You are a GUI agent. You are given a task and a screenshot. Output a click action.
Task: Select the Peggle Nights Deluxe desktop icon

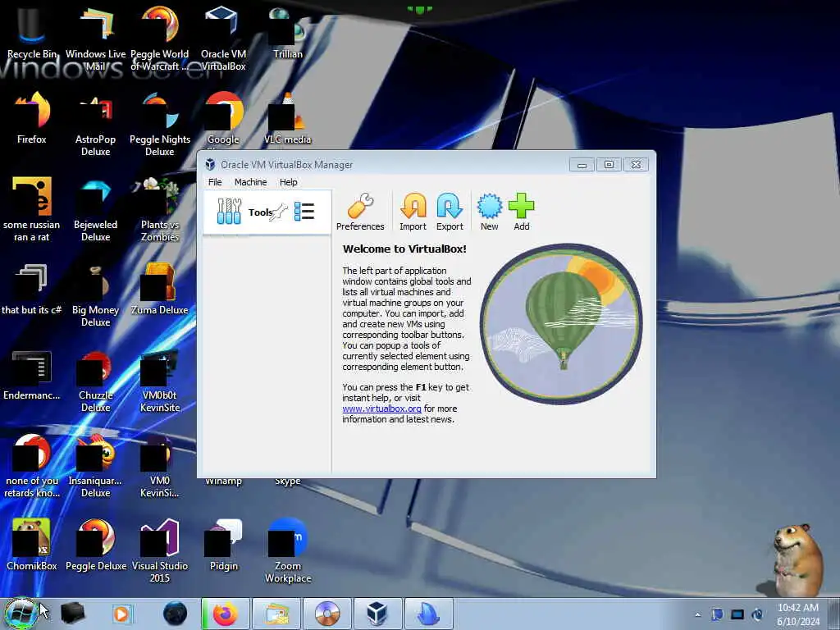pyautogui.click(x=160, y=125)
